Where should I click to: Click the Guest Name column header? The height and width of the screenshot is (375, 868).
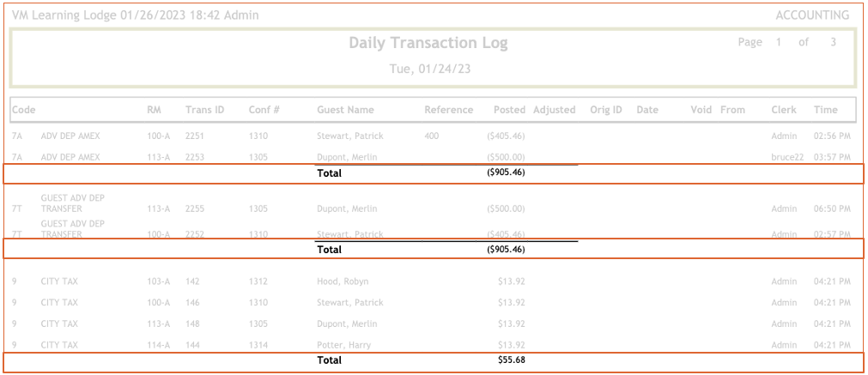tap(345, 110)
